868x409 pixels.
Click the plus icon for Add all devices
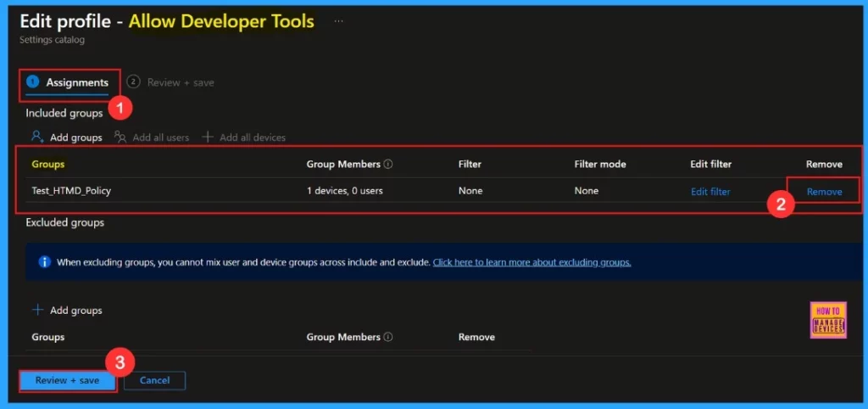pos(207,137)
